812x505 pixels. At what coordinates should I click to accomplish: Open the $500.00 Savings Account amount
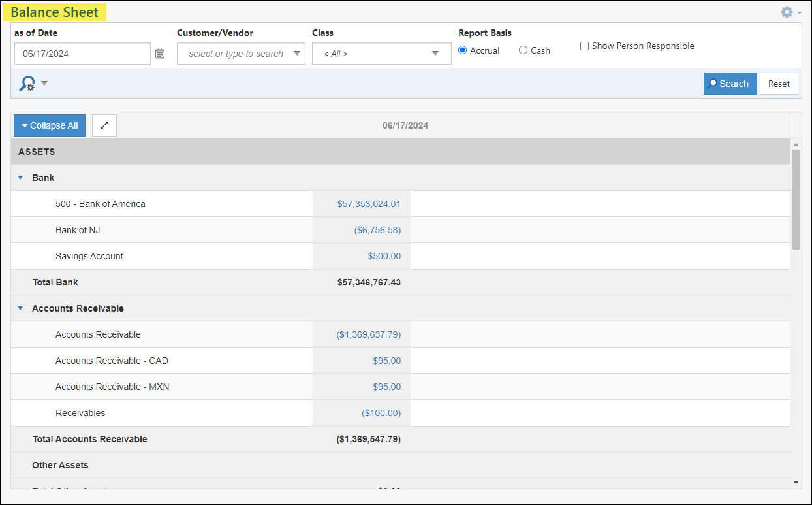pyautogui.click(x=384, y=256)
